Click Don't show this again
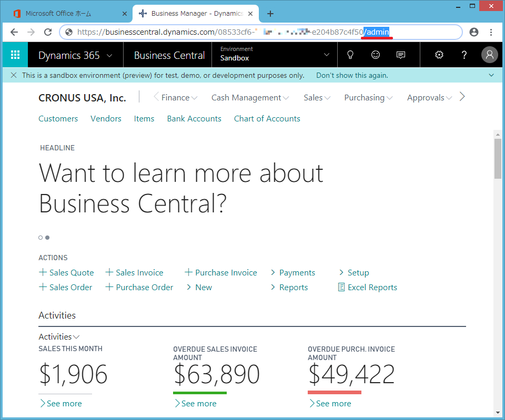505x420 pixels. point(352,75)
